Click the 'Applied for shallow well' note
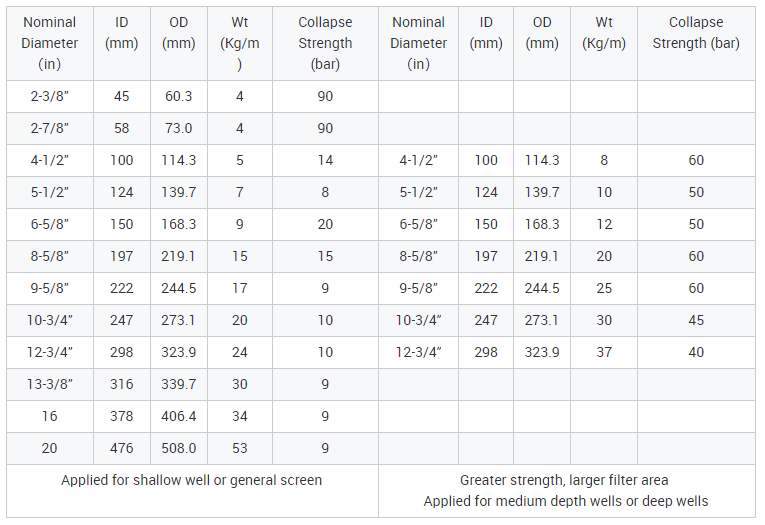765x525 pixels. (192, 481)
